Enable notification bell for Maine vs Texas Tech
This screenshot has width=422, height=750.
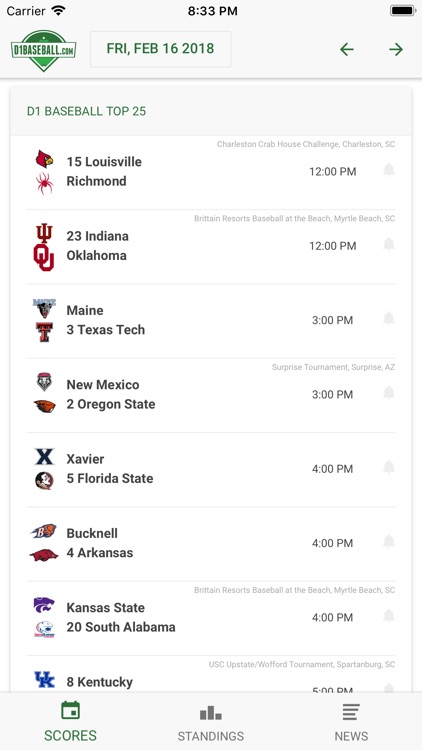(x=389, y=319)
